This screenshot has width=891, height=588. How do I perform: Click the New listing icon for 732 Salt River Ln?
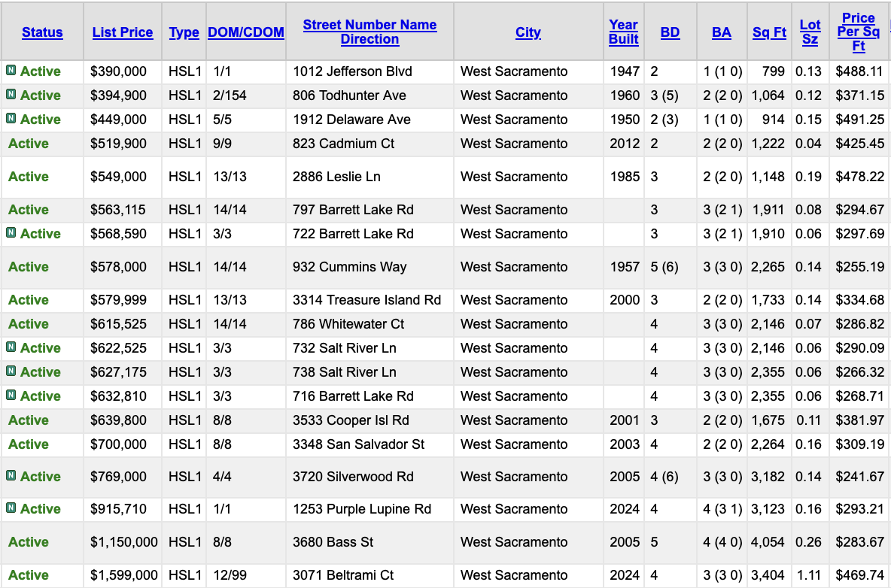coord(11,347)
